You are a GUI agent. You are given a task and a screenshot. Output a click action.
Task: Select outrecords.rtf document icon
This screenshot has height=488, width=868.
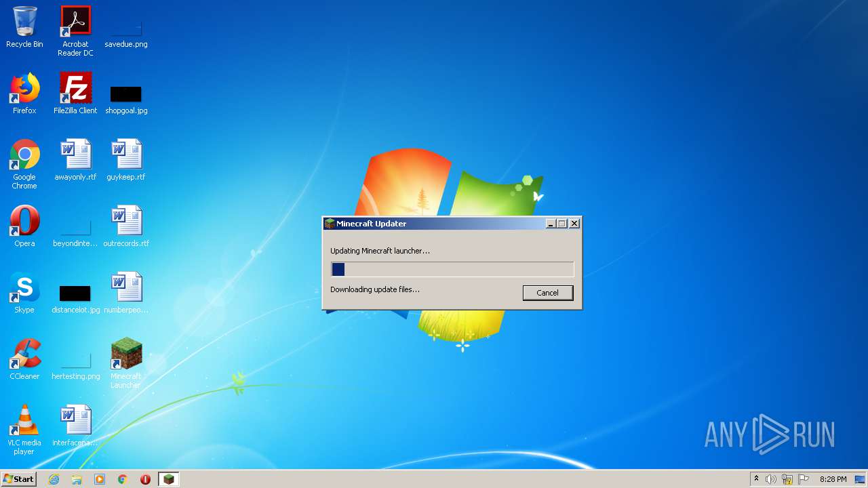point(126,226)
